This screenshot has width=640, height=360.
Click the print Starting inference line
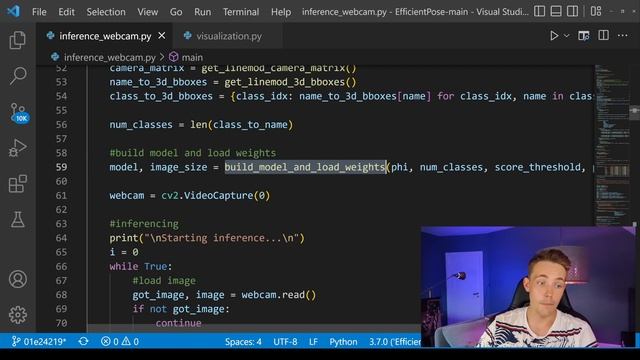point(207,238)
